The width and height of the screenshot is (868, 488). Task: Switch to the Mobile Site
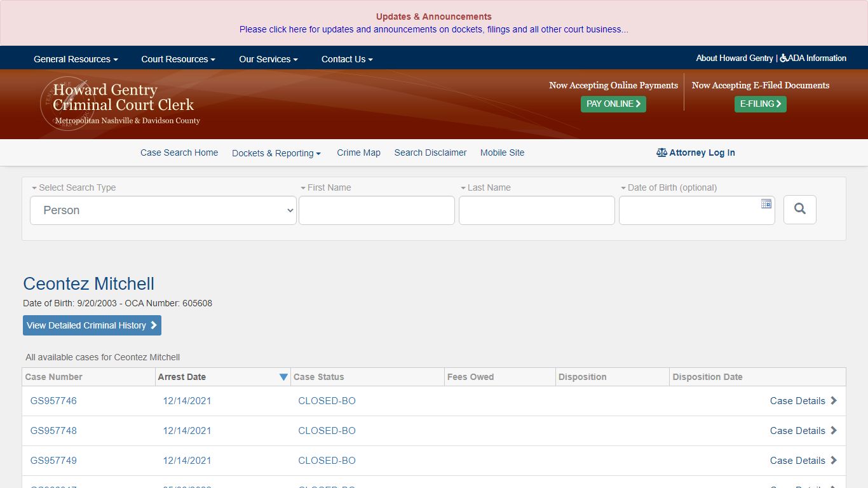502,152
